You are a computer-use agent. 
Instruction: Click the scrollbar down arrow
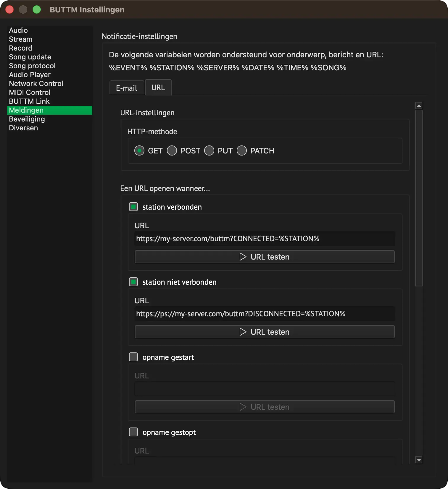click(x=419, y=460)
